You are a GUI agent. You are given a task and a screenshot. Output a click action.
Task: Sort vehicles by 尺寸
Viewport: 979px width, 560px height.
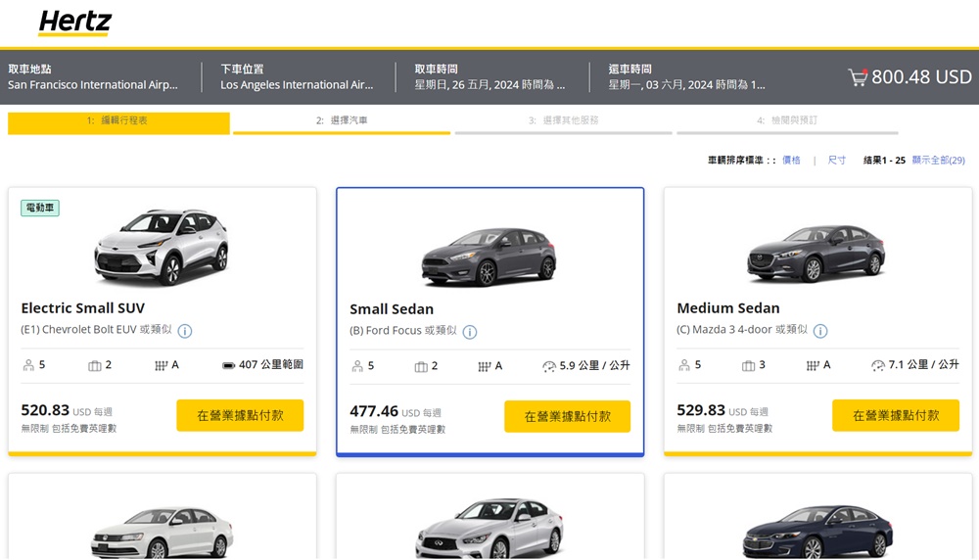(x=837, y=161)
